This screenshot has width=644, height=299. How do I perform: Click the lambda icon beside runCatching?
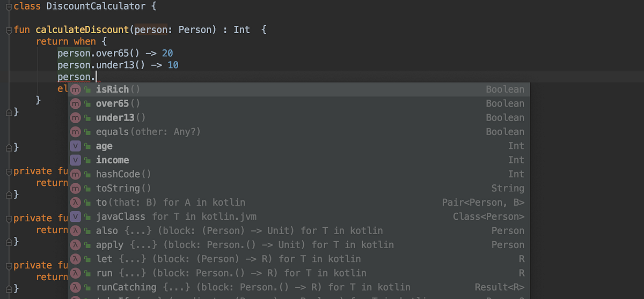click(76, 287)
